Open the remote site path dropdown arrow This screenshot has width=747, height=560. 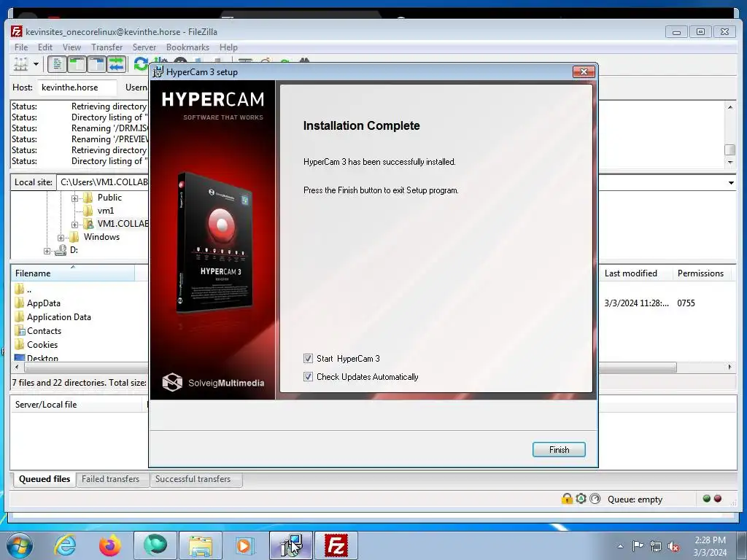(x=731, y=183)
